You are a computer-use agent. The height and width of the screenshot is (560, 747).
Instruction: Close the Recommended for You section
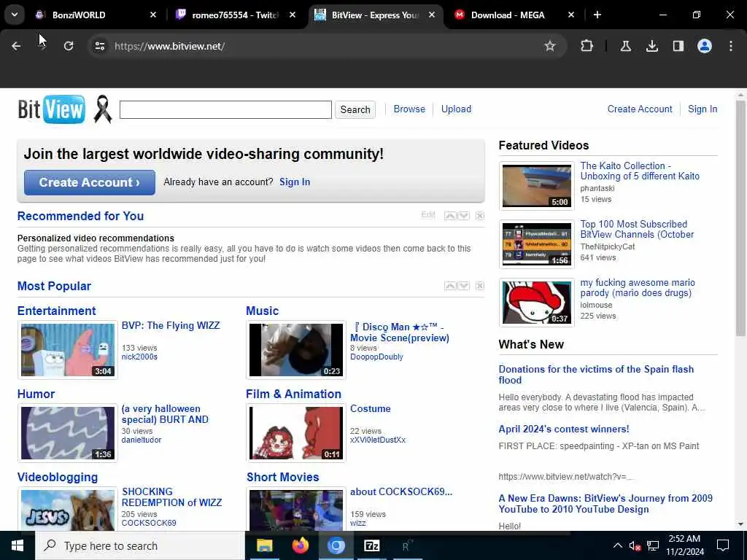[480, 216]
